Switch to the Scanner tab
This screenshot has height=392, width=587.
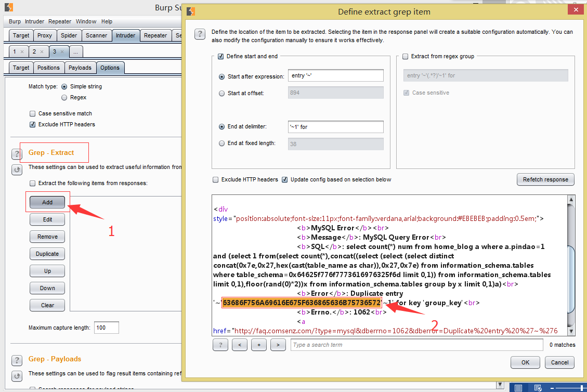(x=96, y=35)
